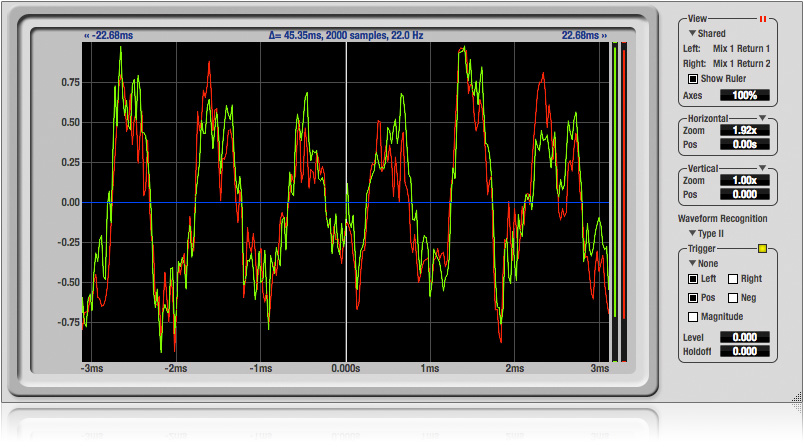Click the Axes 100% value field
Viewport: 804px width, 448px height.
745,95
